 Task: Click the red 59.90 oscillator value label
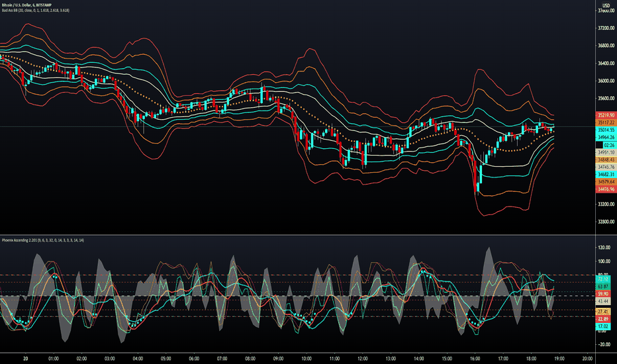pos(603,294)
